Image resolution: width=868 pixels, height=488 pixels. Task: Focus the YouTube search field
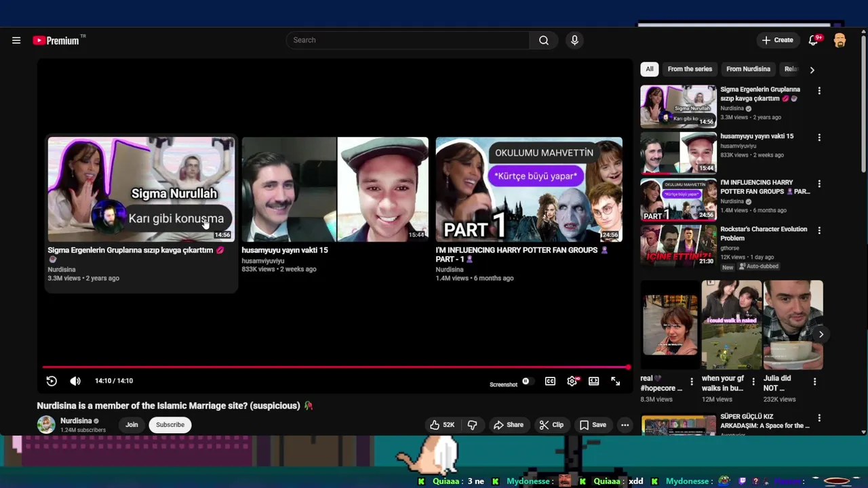pyautogui.click(x=408, y=40)
